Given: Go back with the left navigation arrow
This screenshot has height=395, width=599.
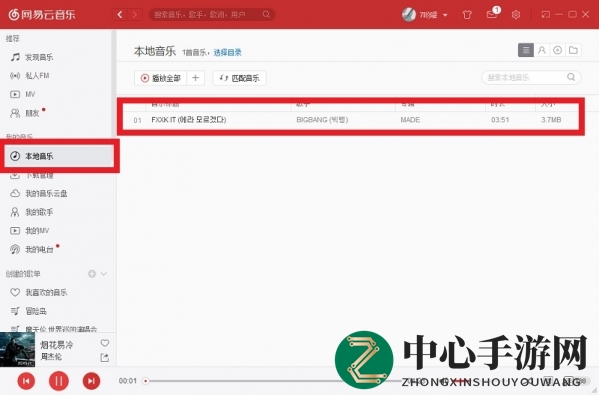Looking at the screenshot, I should coord(120,15).
